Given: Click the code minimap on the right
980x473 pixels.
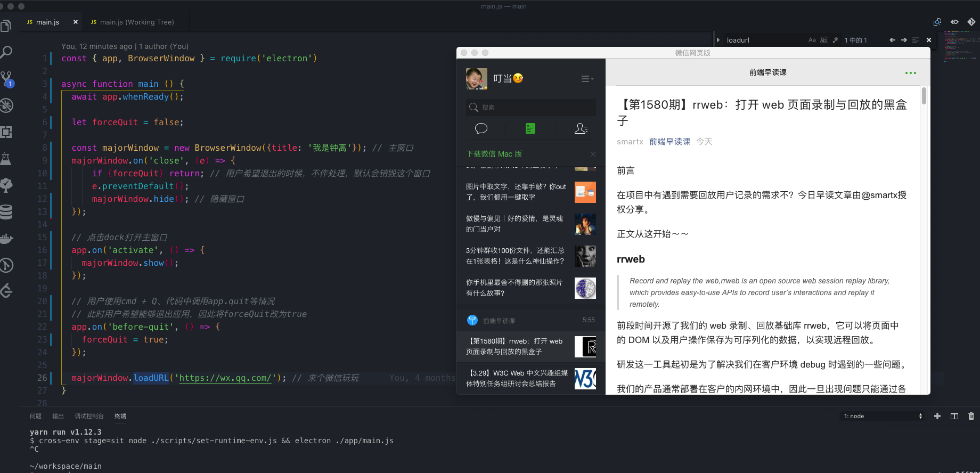Looking at the screenshot, I should coord(962,46).
